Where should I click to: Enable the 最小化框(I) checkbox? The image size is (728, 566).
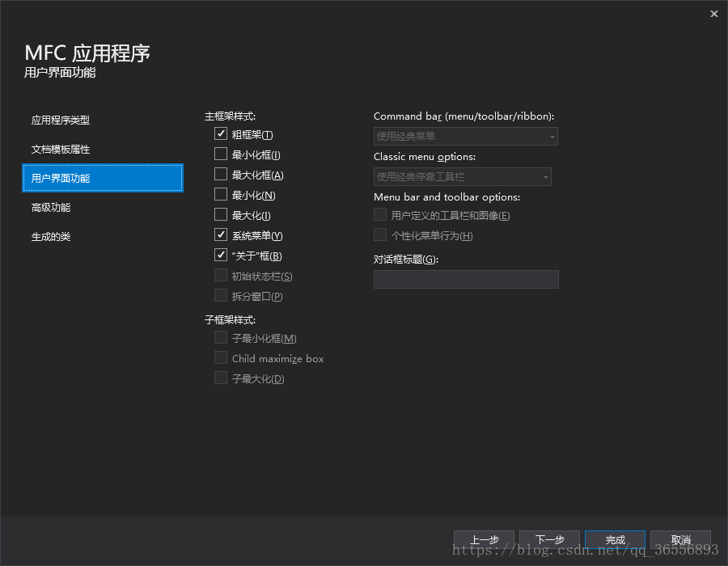(221, 154)
